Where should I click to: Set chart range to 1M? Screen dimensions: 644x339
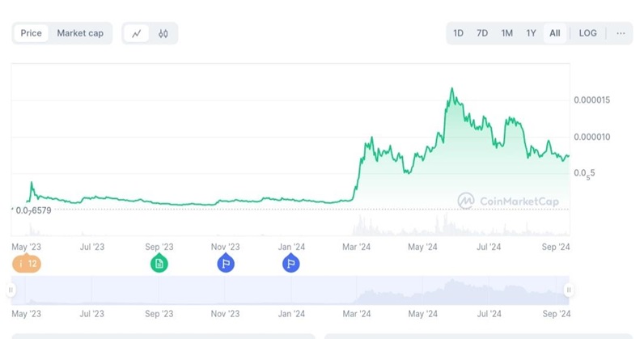(506, 33)
